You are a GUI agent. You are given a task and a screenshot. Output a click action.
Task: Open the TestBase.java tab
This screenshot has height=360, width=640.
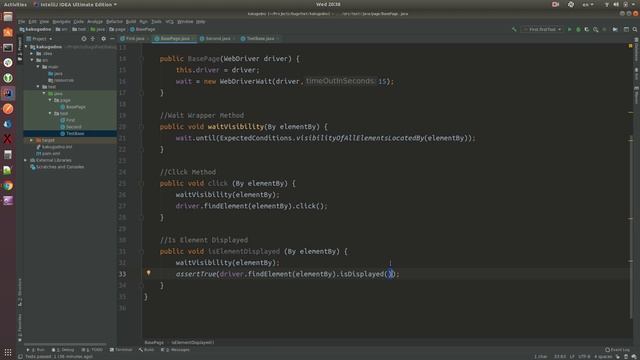(x=260, y=38)
